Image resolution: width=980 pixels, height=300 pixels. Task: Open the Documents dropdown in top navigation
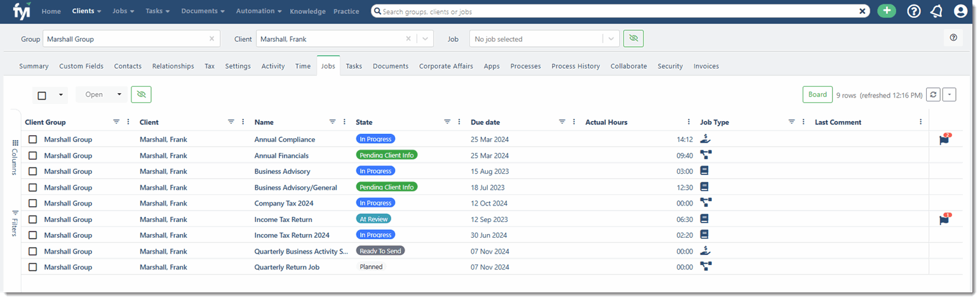coord(203,11)
